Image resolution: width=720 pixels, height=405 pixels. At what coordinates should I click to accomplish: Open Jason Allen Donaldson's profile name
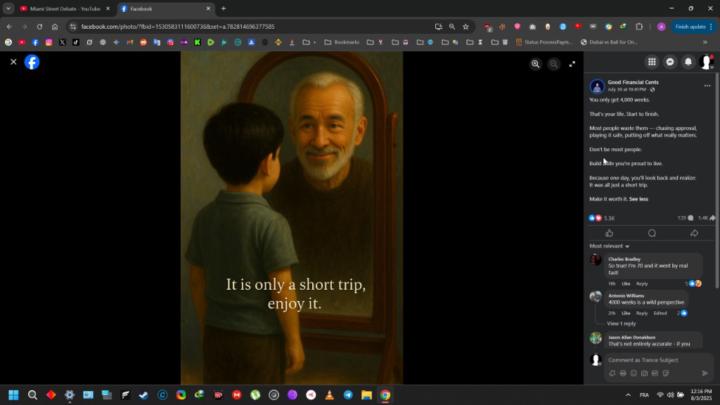coord(632,338)
